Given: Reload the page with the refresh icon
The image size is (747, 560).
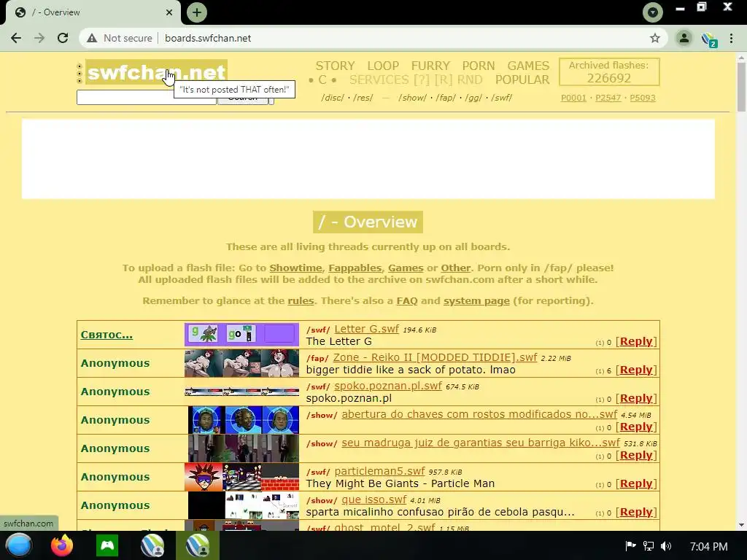Looking at the screenshot, I should [63, 38].
